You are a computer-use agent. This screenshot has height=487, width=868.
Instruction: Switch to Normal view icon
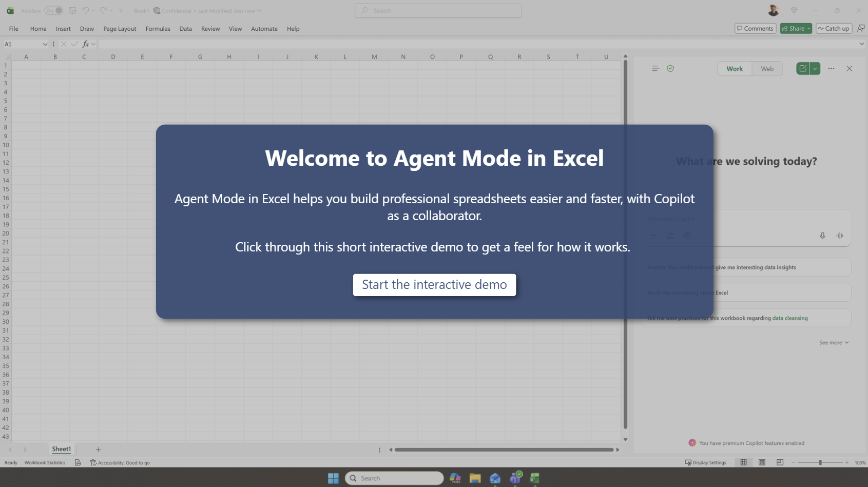point(743,462)
